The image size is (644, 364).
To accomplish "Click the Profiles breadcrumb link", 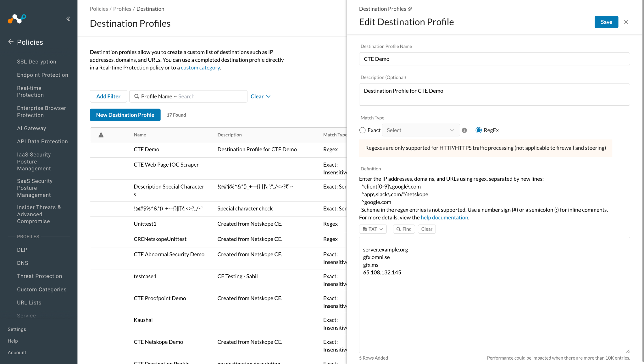I will [x=122, y=9].
